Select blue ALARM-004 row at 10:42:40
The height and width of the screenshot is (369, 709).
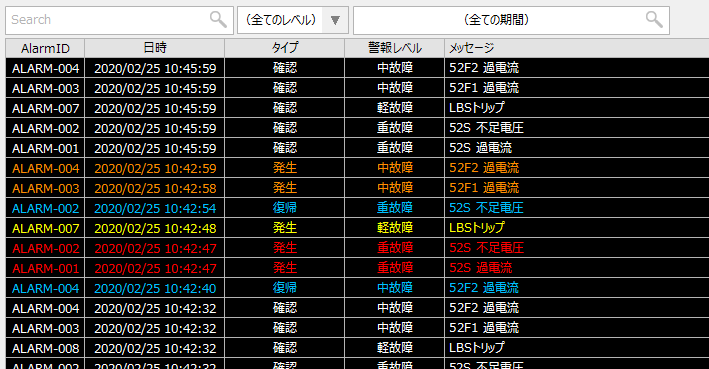click(357, 288)
